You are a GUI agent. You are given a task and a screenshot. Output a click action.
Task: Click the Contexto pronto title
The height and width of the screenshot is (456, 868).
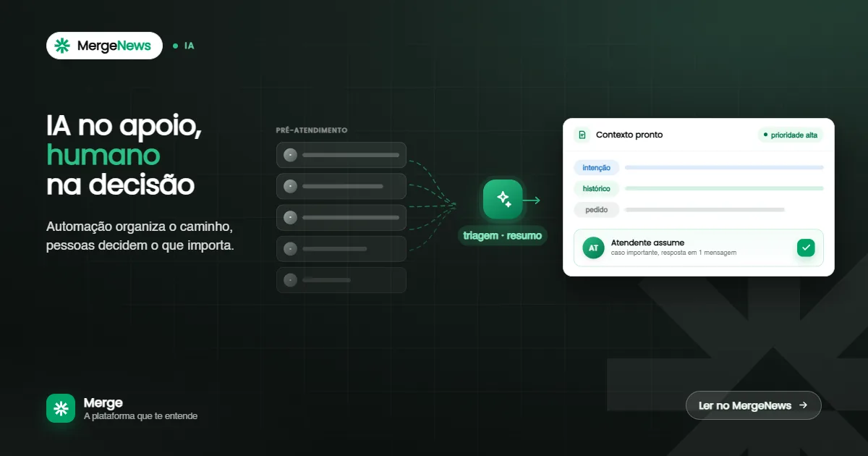click(629, 135)
